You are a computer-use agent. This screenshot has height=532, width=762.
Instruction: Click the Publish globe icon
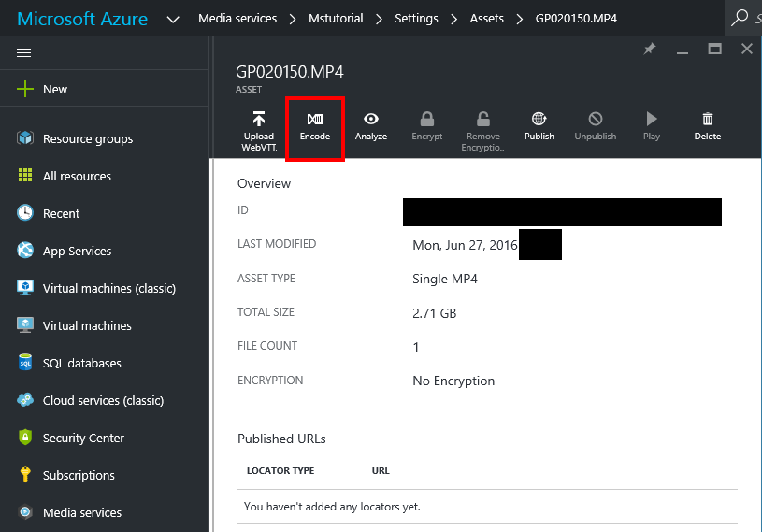coord(539,119)
